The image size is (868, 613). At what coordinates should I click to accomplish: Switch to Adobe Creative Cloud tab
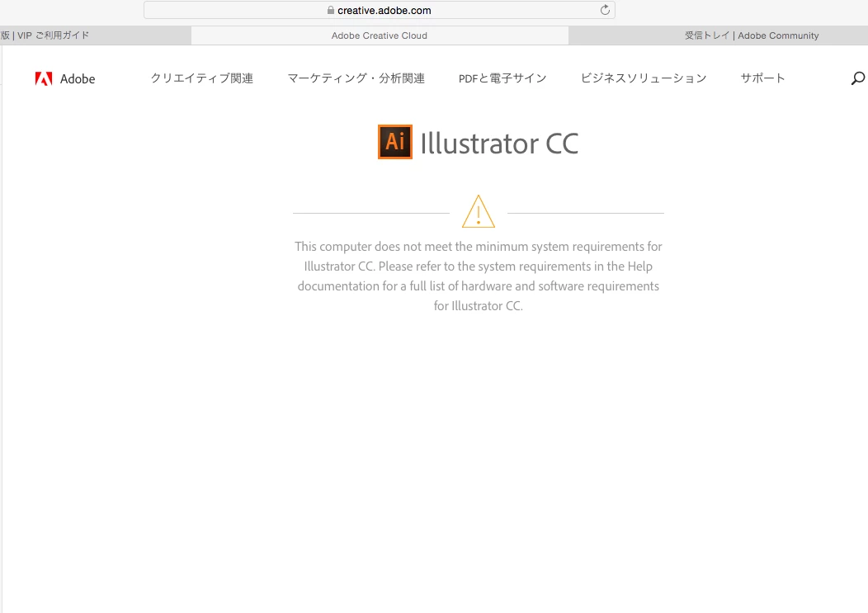click(380, 35)
